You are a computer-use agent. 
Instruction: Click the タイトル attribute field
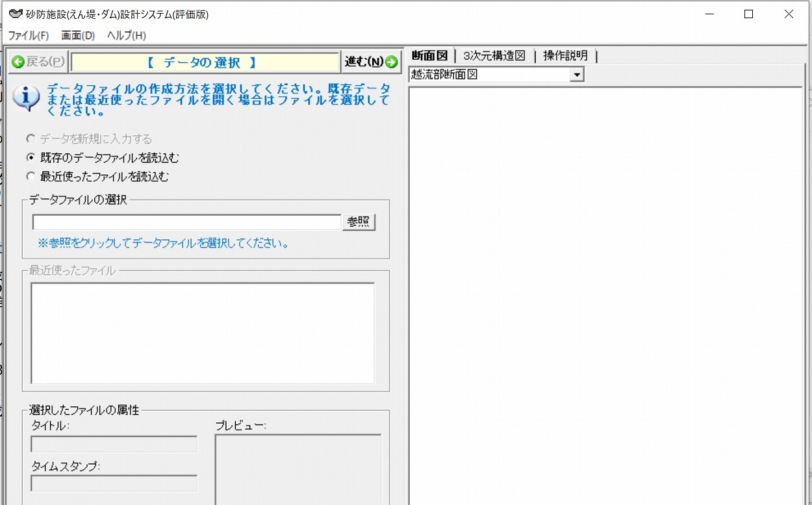click(x=113, y=444)
